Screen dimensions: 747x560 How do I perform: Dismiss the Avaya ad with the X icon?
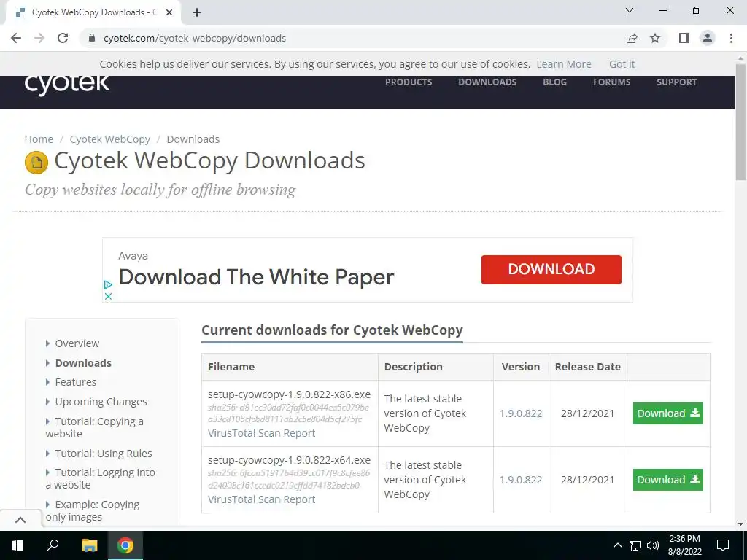108,296
